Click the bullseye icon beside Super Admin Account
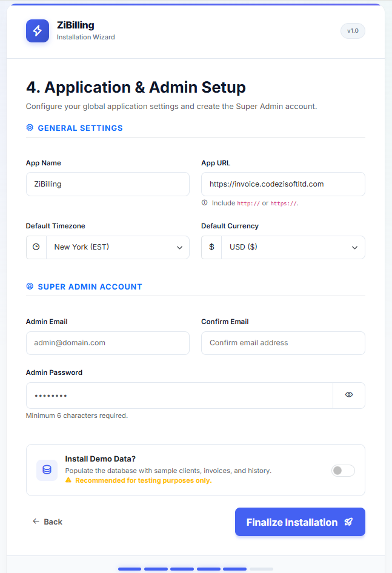The width and height of the screenshot is (392, 573). 30,286
